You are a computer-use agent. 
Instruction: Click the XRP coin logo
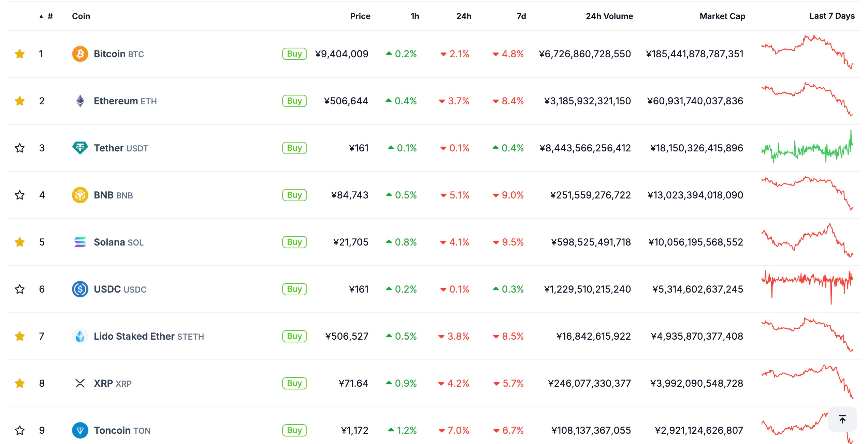point(80,383)
